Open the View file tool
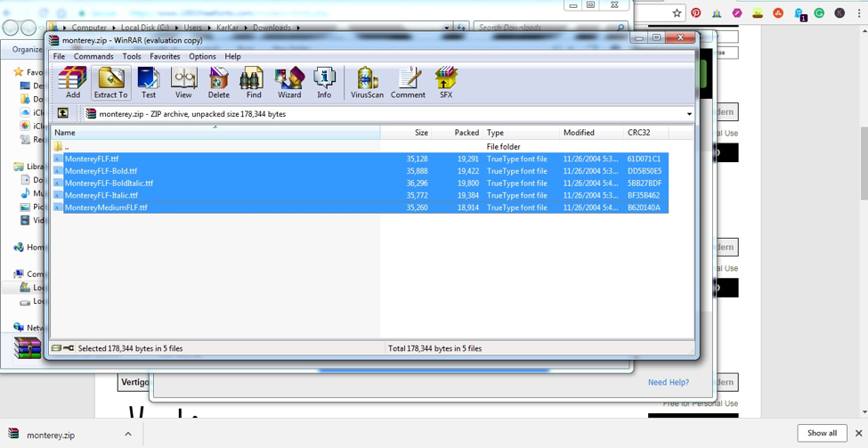 tap(183, 83)
